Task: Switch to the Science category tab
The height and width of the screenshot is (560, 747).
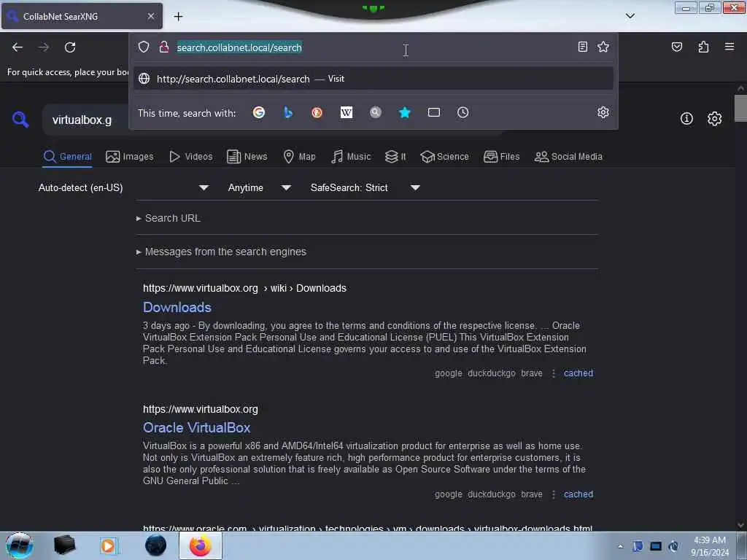Action: tap(444, 157)
